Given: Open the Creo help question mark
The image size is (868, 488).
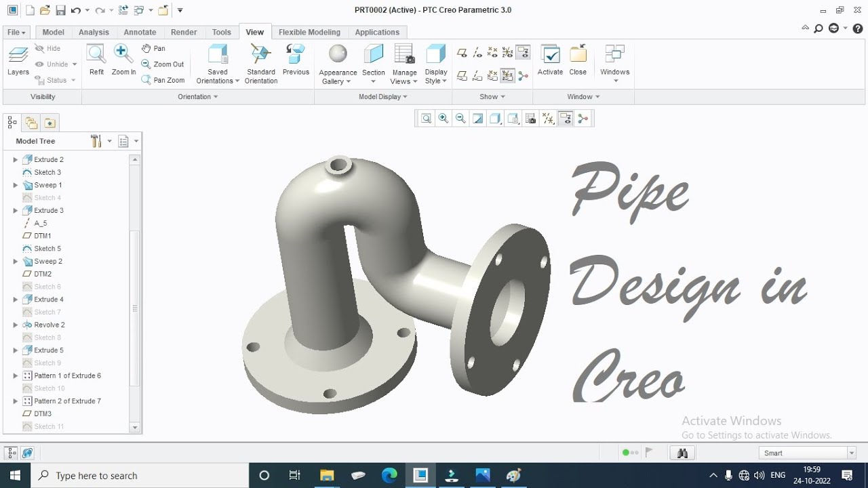Looking at the screenshot, I should (858, 28).
